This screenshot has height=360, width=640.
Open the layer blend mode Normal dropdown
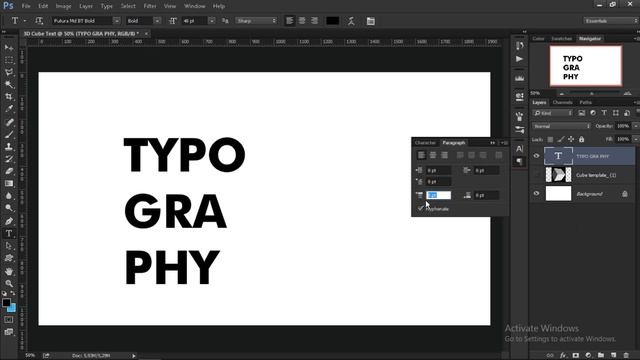pyautogui.click(x=562, y=126)
